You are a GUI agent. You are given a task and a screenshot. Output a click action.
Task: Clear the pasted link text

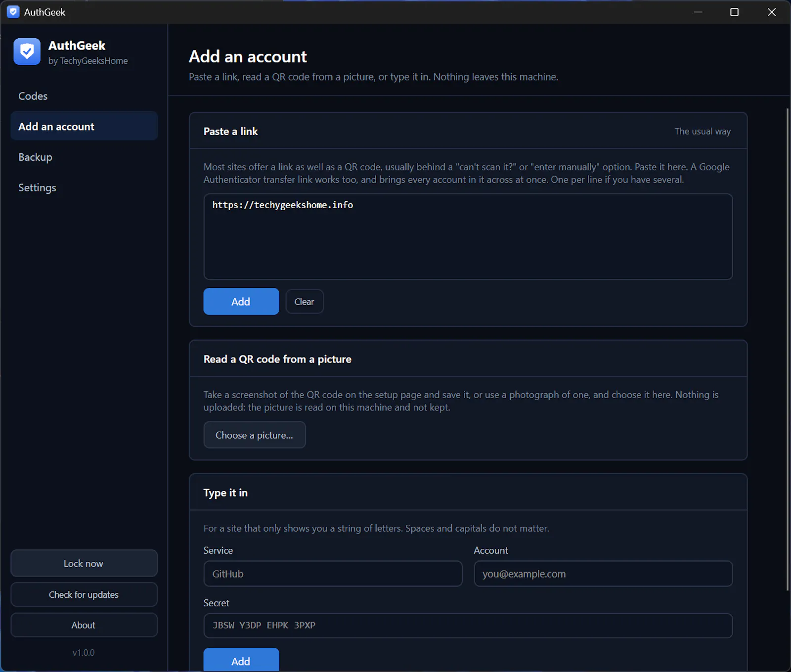[305, 302]
